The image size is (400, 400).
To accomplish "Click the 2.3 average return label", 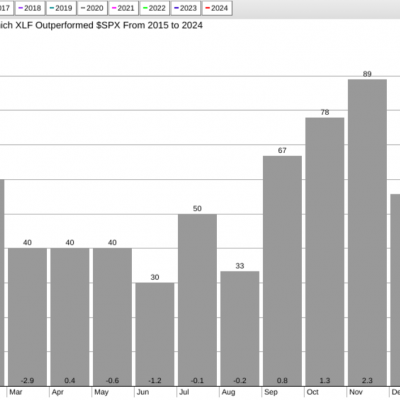I will pyautogui.click(x=367, y=381).
